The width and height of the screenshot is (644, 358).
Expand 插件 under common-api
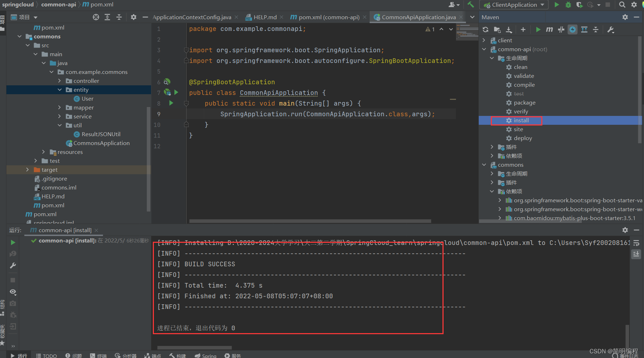[492, 147]
